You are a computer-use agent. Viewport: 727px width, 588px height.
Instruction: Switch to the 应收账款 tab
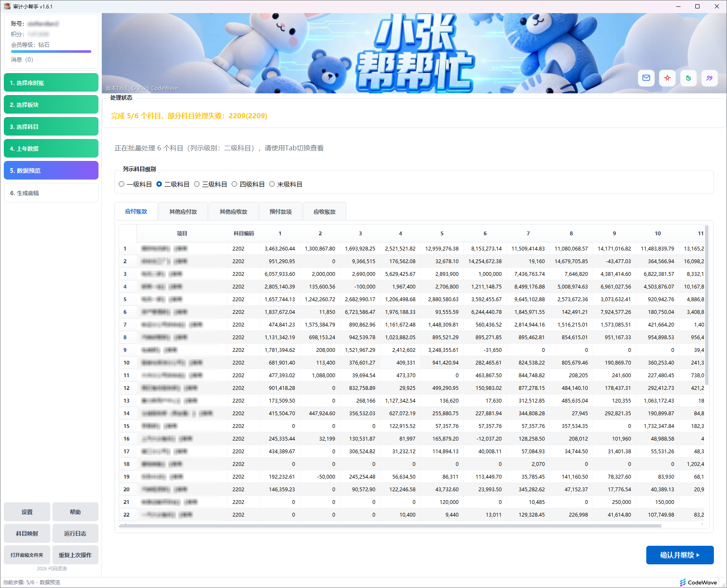point(324,212)
